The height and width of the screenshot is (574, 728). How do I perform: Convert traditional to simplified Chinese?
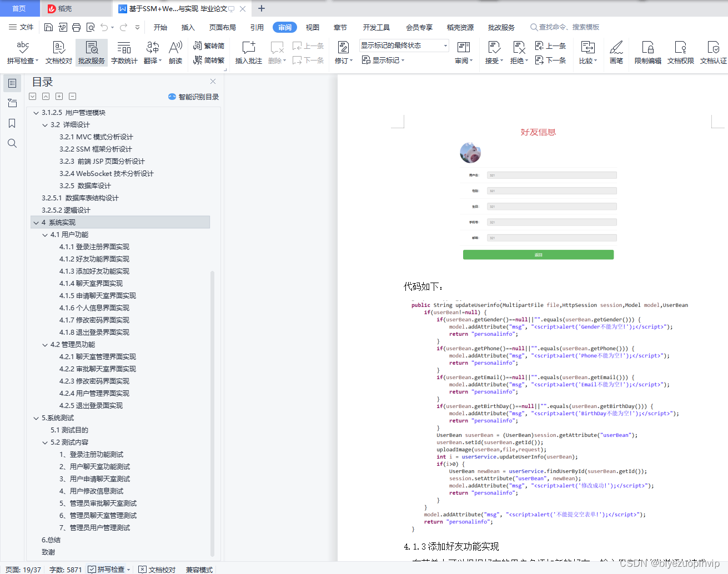209,46
